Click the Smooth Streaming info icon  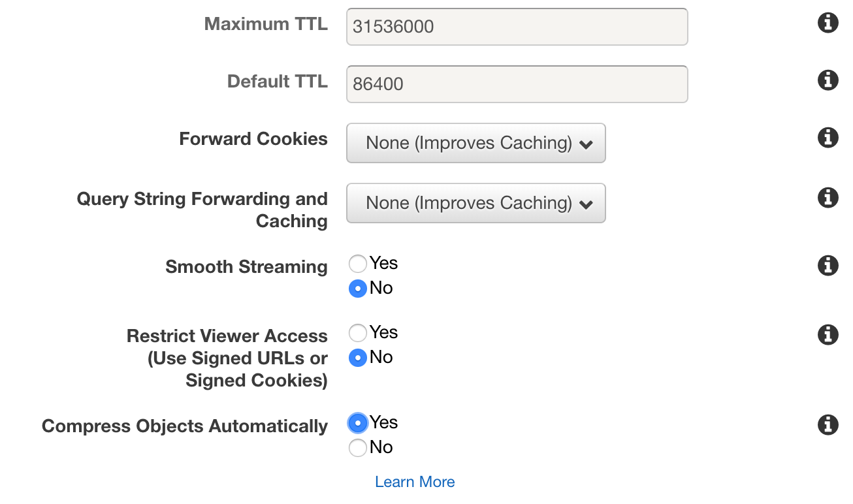(828, 266)
